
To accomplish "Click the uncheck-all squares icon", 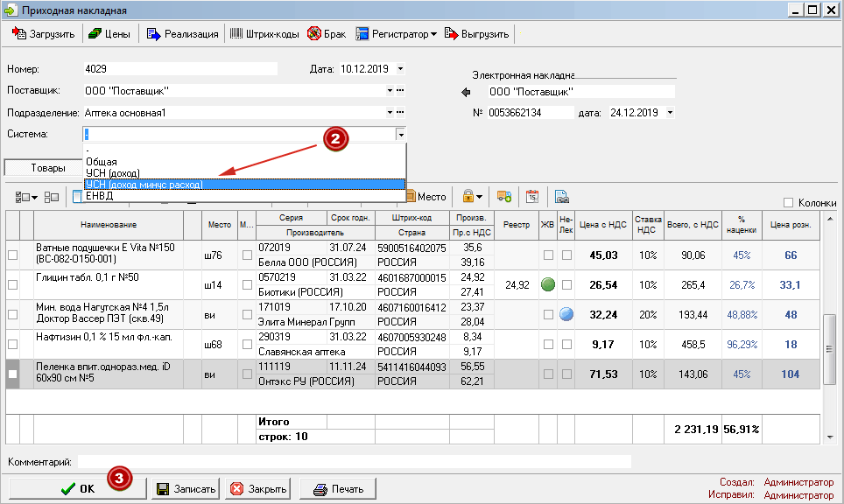I will 51,198.
